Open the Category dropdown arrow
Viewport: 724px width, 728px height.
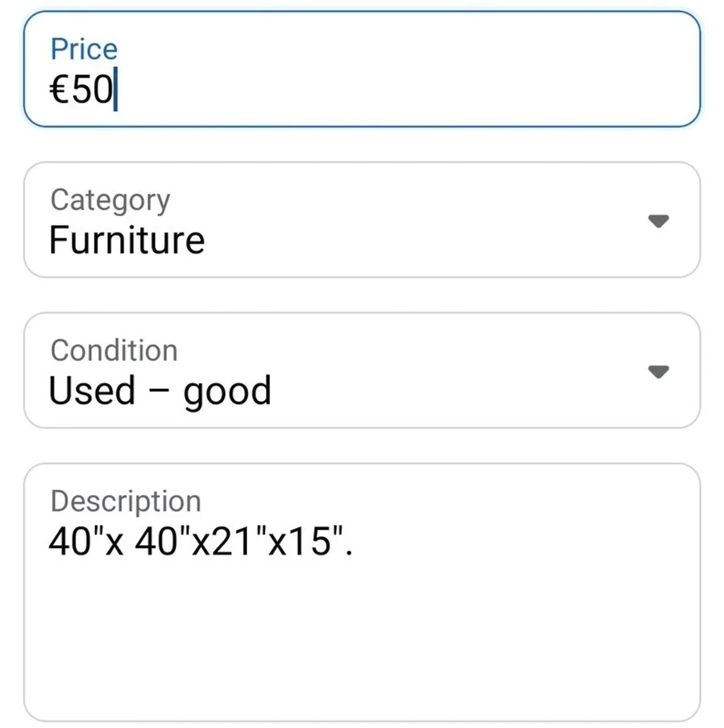coord(658,221)
